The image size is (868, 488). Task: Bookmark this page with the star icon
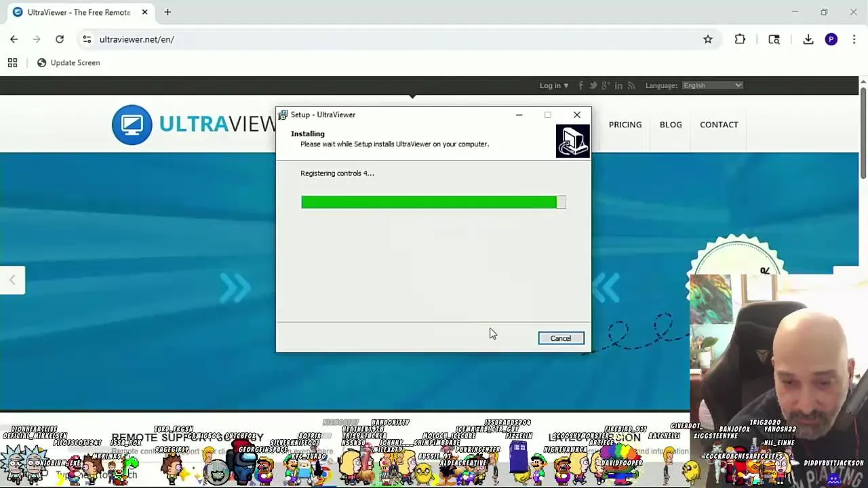pos(708,39)
